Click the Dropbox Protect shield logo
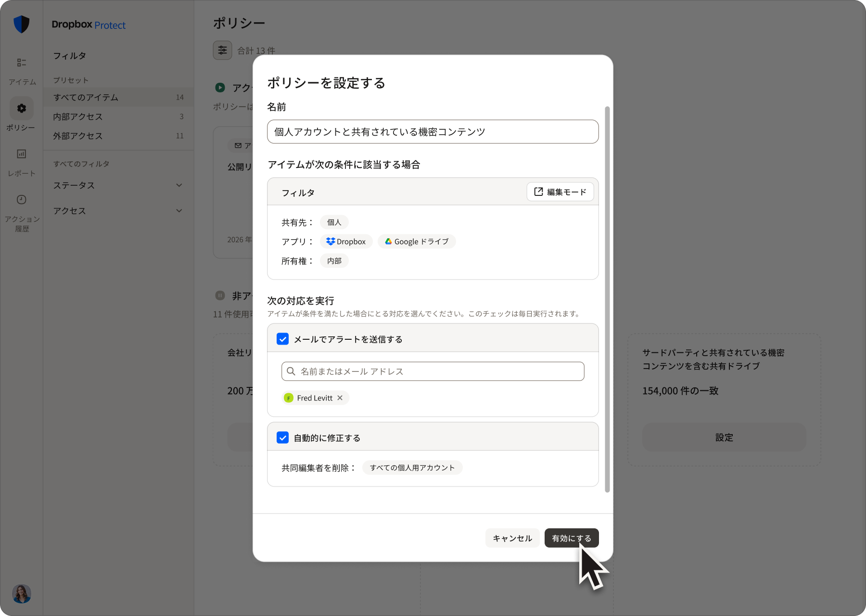Viewport: 866px width, 616px height. [22, 24]
